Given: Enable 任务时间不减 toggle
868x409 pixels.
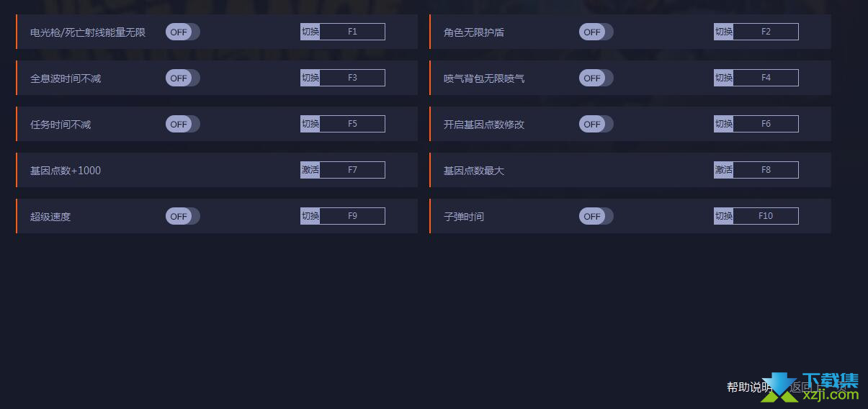Looking at the screenshot, I should pos(182,124).
